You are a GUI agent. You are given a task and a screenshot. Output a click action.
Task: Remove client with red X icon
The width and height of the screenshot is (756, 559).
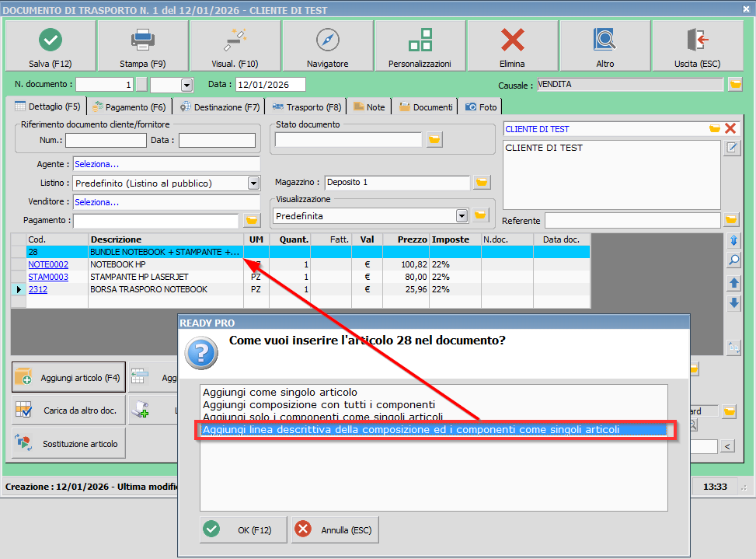coord(730,128)
